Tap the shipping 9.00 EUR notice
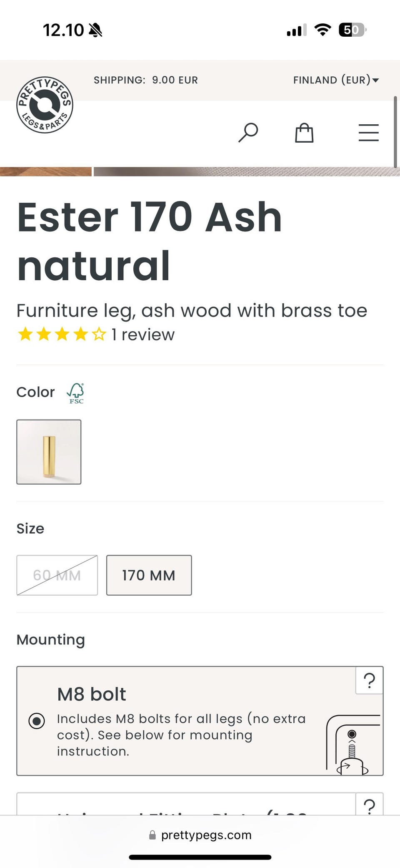 point(146,80)
